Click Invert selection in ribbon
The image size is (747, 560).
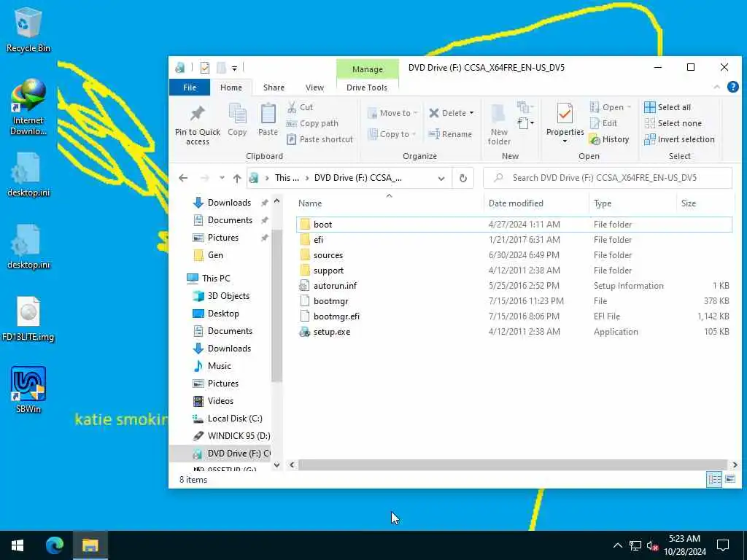(679, 139)
